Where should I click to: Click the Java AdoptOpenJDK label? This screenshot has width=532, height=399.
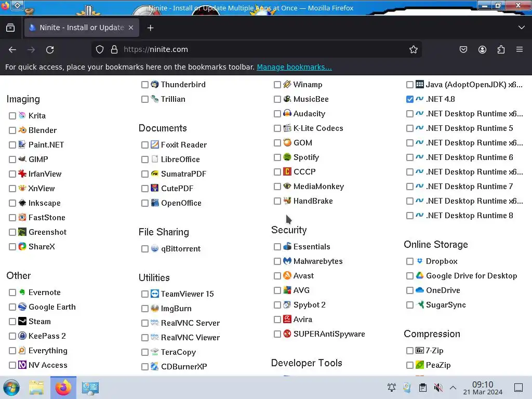474,85
